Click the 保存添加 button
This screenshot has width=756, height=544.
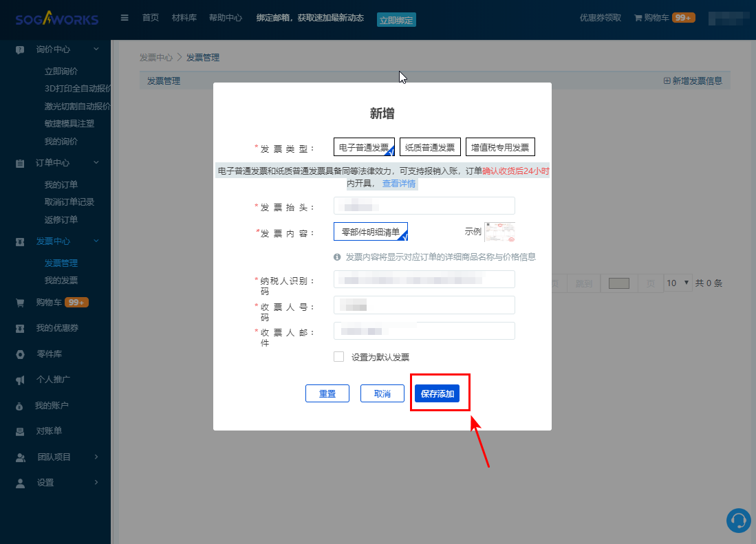[437, 394]
